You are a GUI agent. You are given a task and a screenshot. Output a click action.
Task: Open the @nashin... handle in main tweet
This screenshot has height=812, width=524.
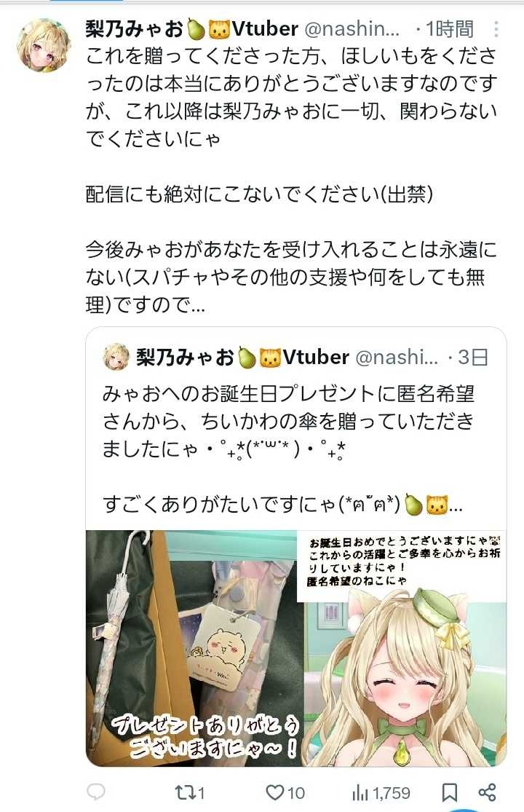point(352,30)
